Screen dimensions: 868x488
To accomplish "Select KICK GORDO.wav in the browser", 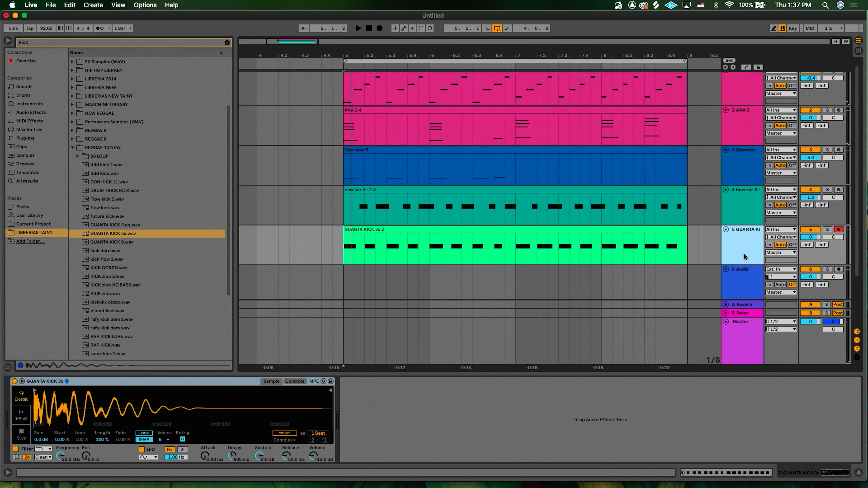I will (x=108, y=268).
